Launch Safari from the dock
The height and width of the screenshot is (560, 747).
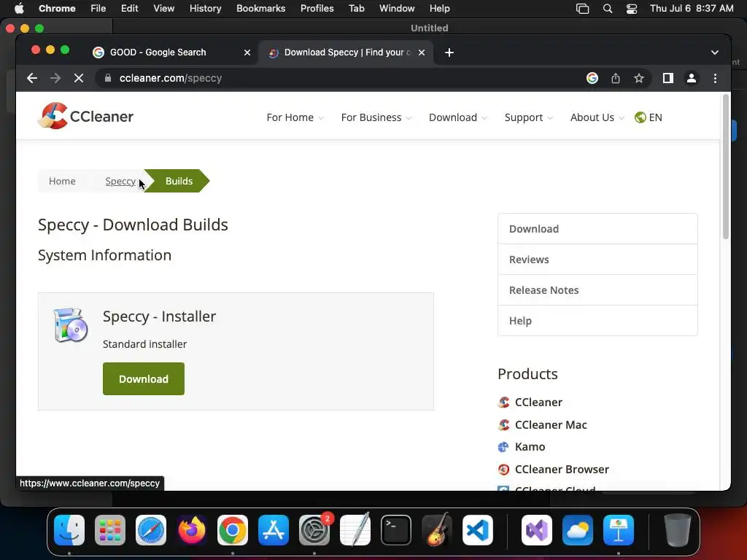coord(151,530)
